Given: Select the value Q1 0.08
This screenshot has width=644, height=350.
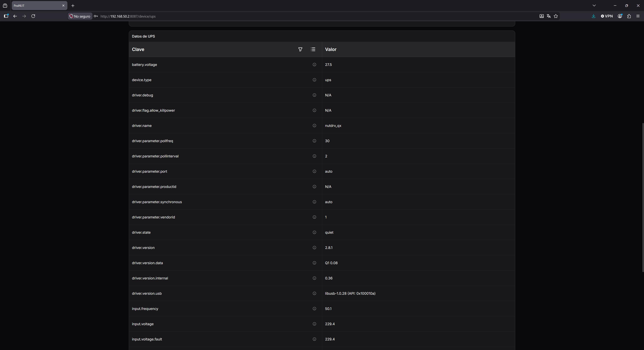Looking at the screenshot, I should click(331, 263).
